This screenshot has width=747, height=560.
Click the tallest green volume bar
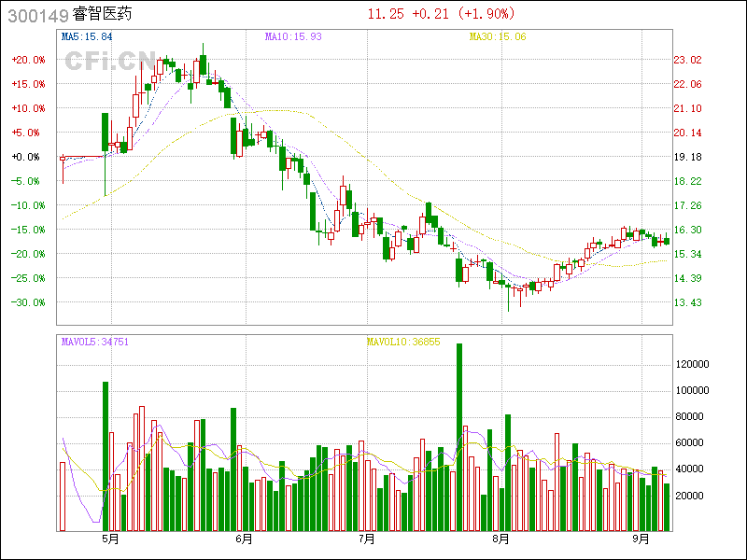[x=459, y=437]
